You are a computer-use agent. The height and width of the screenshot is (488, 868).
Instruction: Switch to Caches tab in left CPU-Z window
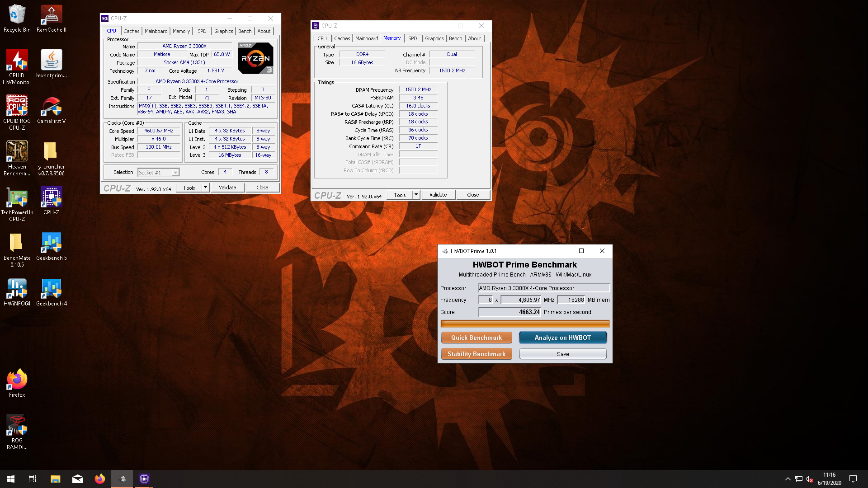(x=131, y=31)
